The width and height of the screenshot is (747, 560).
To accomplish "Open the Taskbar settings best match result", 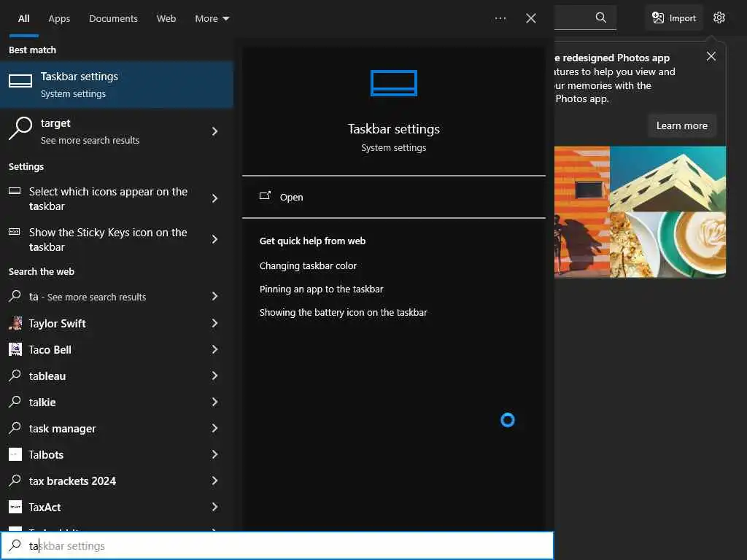I will [117, 85].
